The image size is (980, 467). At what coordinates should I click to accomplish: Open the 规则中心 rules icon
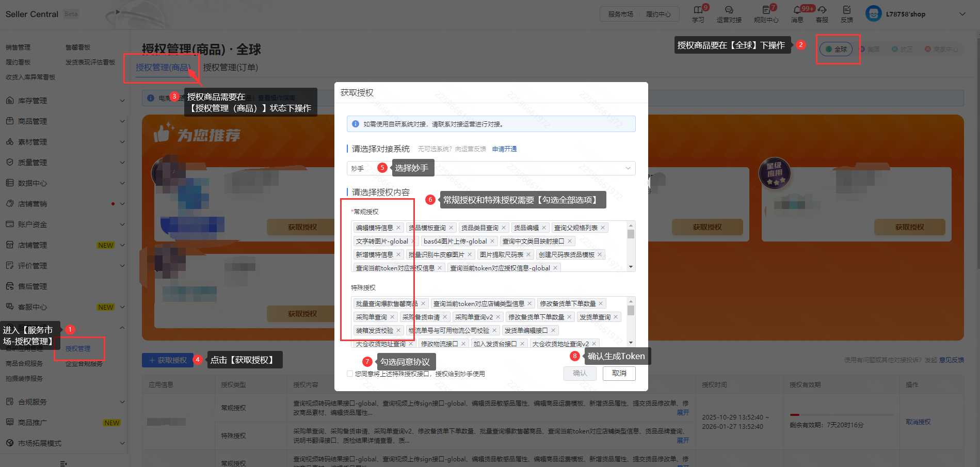tap(766, 10)
